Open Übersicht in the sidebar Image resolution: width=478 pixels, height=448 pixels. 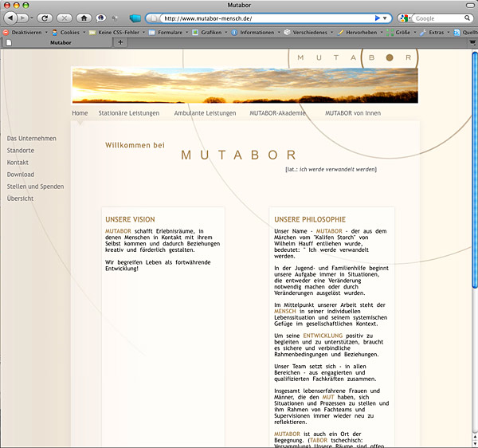click(x=20, y=198)
